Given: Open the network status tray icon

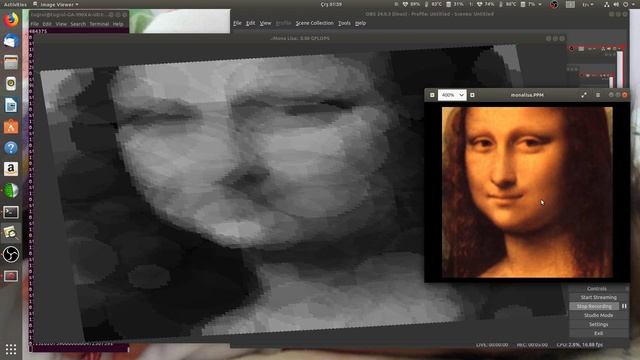Looking at the screenshot, I should [x=607, y=4].
